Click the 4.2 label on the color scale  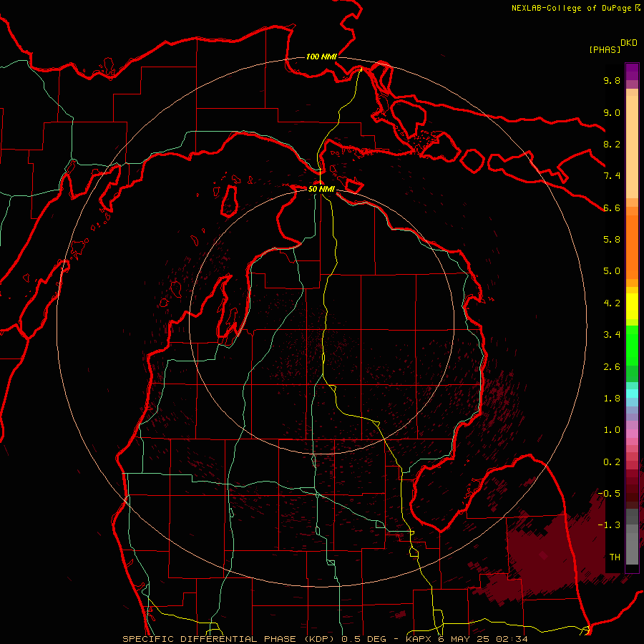[612, 303]
